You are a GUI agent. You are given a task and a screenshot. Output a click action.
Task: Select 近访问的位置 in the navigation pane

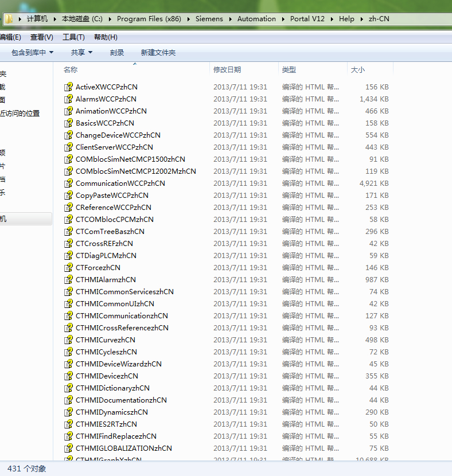point(20,114)
